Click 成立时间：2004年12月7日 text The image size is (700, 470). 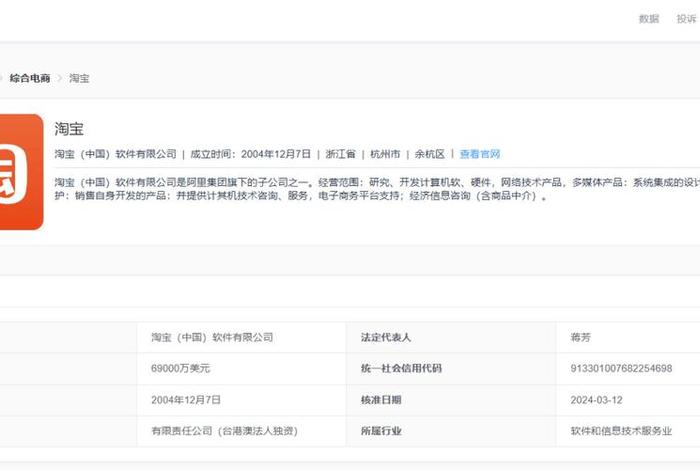click(x=250, y=154)
